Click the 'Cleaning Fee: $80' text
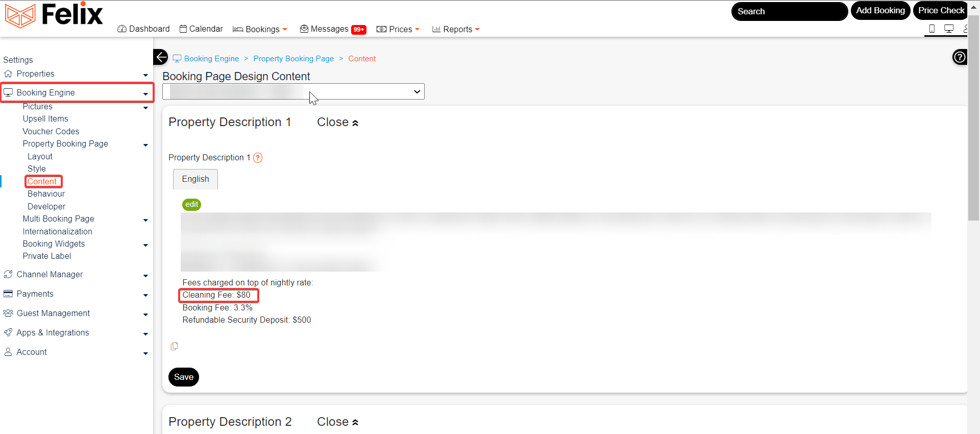 coord(216,295)
